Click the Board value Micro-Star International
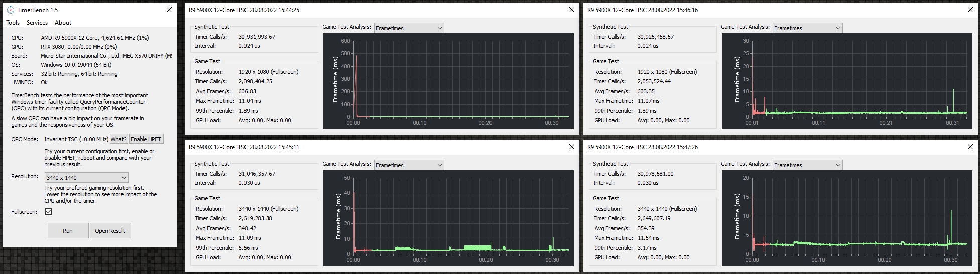Image resolution: width=980 pixels, height=274 pixels. (x=106, y=56)
